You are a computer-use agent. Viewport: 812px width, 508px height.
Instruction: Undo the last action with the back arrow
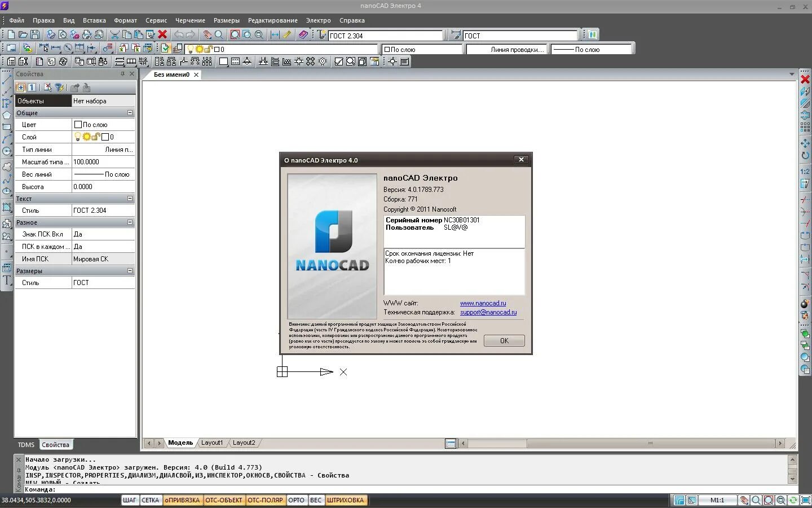(179, 35)
